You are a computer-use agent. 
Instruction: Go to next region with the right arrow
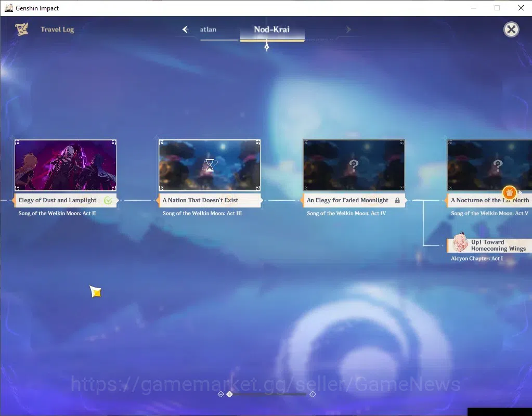click(348, 30)
